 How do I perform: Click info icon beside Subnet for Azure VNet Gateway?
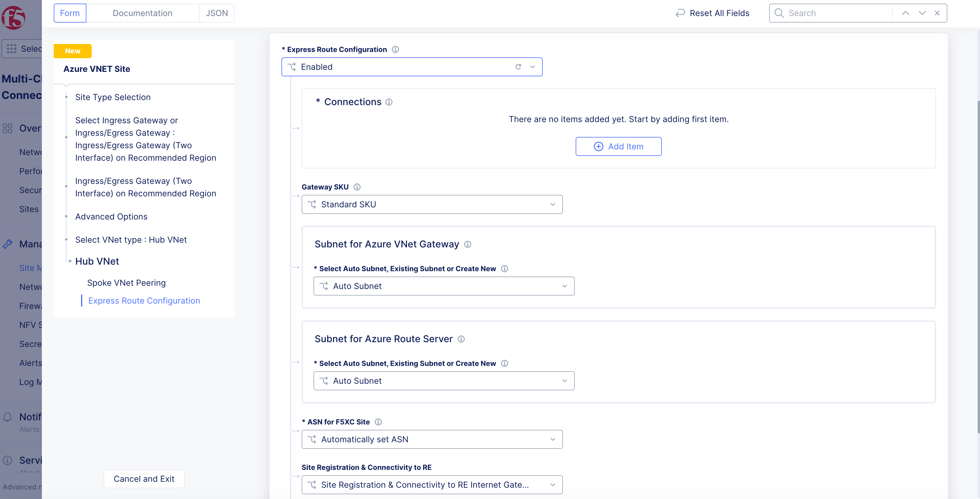468,244
